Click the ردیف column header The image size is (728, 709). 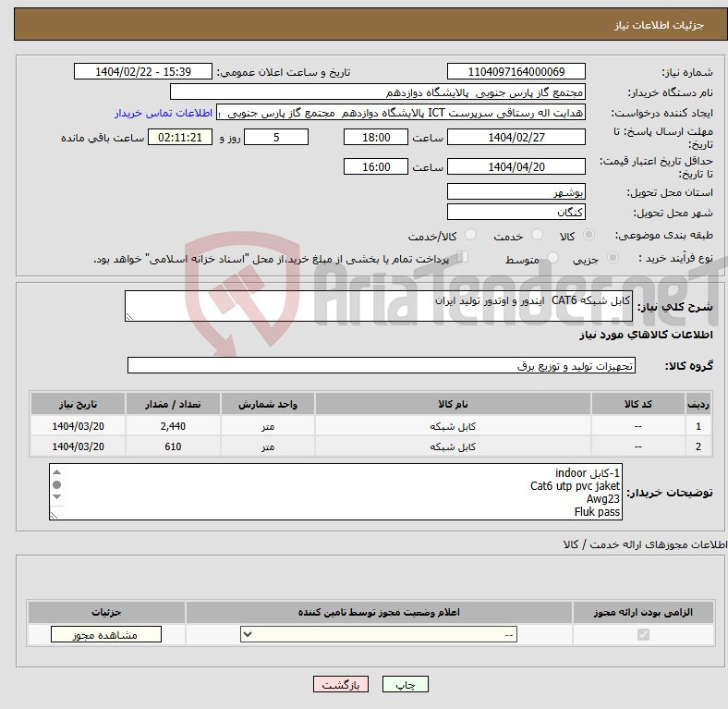[698, 404]
